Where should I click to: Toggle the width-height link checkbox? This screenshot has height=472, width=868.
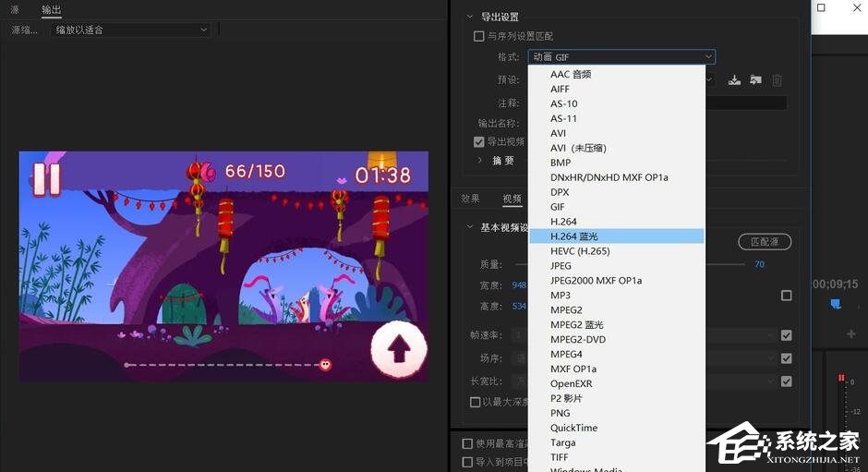[786, 296]
